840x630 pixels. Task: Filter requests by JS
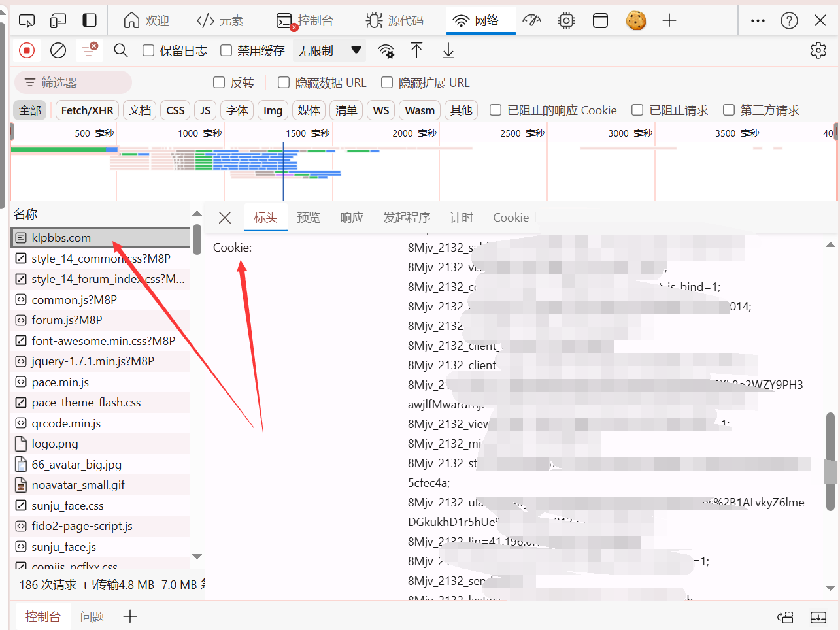(205, 110)
